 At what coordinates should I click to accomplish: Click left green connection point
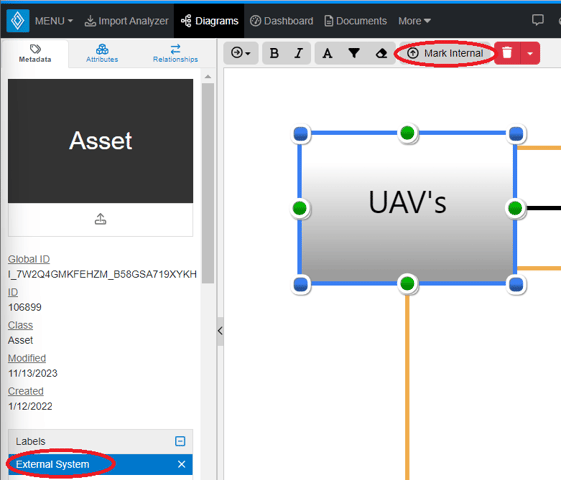[299, 208]
